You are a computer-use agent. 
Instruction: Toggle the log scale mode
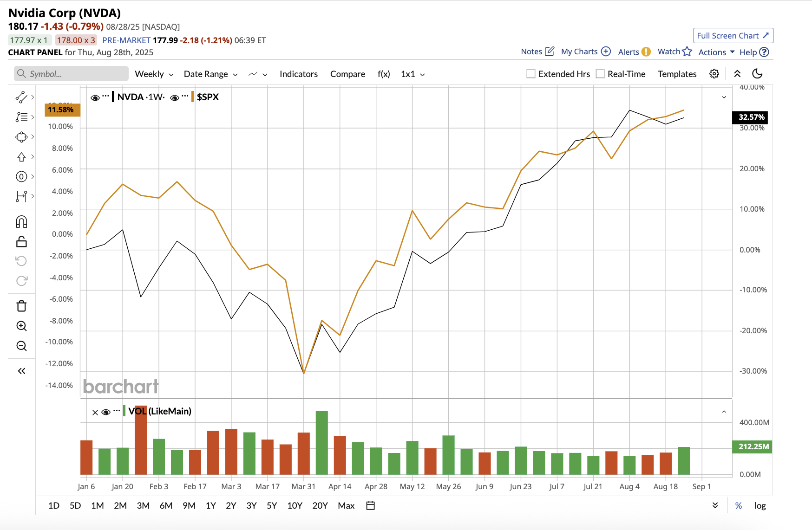coord(760,505)
